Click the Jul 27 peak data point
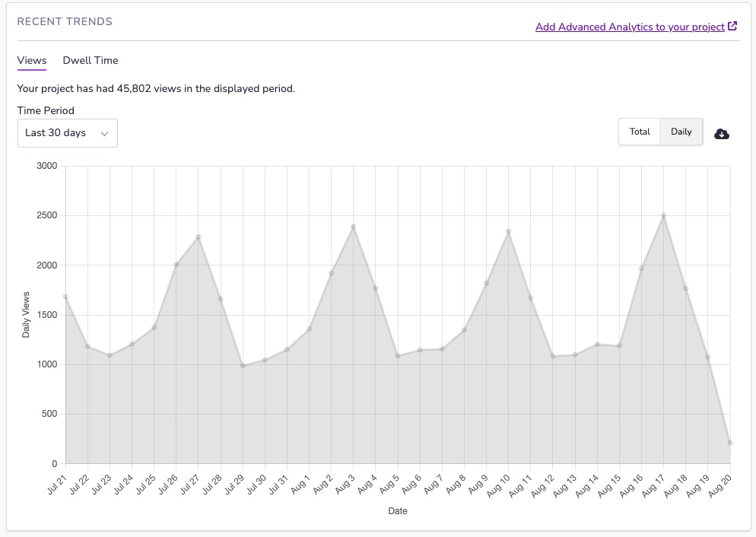This screenshot has height=537, width=756. 199,237
